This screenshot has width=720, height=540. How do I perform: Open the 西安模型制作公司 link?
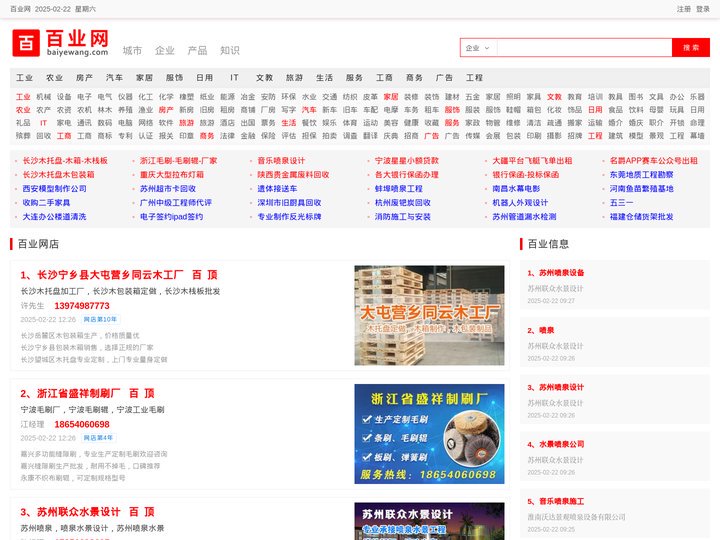55,189
